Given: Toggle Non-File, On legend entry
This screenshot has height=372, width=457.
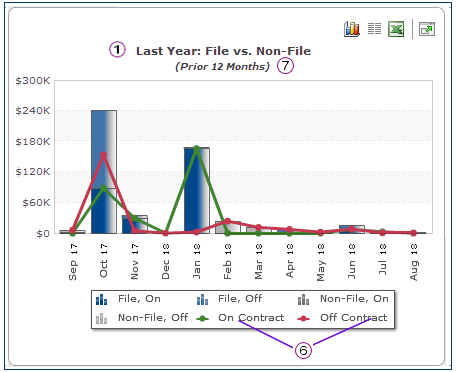Looking at the screenshot, I should [343, 299].
